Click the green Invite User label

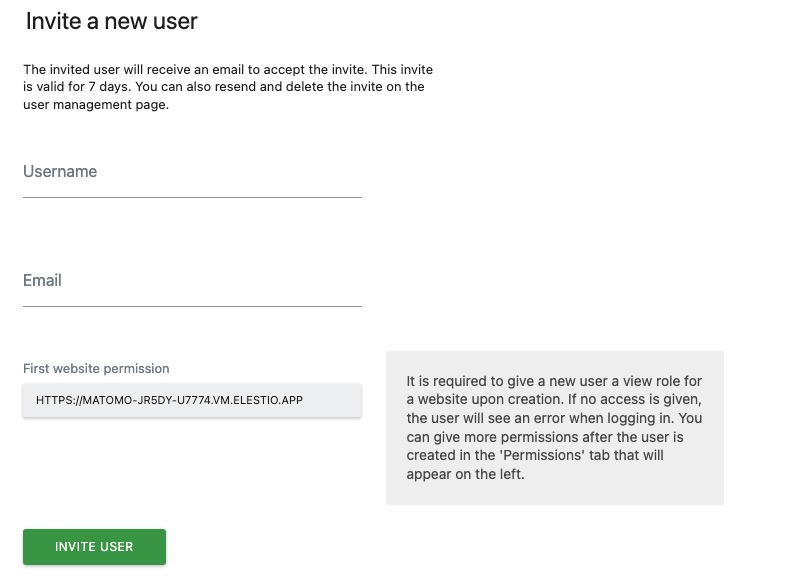pos(94,547)
